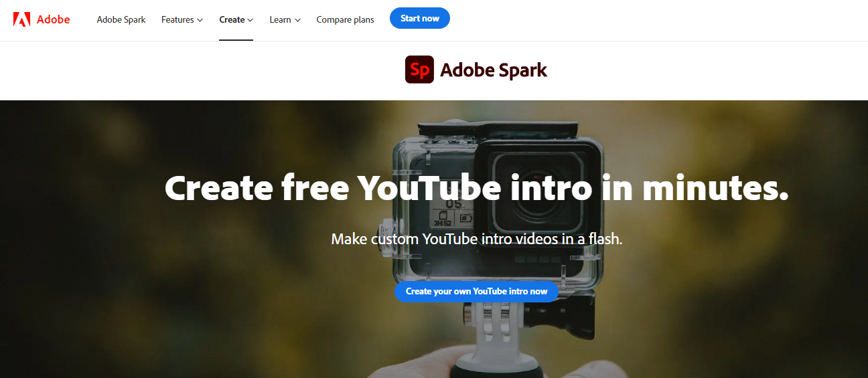The image size is (868, 378).
Task: Click the Sp Adobe Spark app icon
Action: pos(419,70)
